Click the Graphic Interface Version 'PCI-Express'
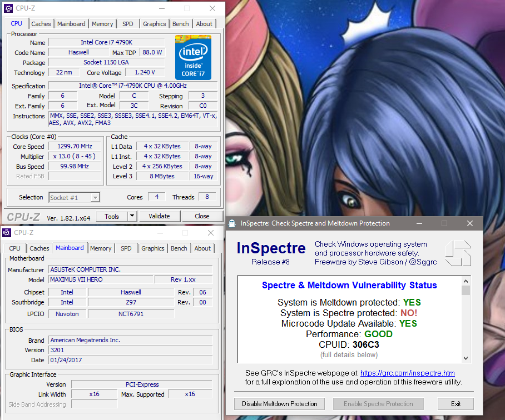The image size is (505, 420). [x=142, y=384]
